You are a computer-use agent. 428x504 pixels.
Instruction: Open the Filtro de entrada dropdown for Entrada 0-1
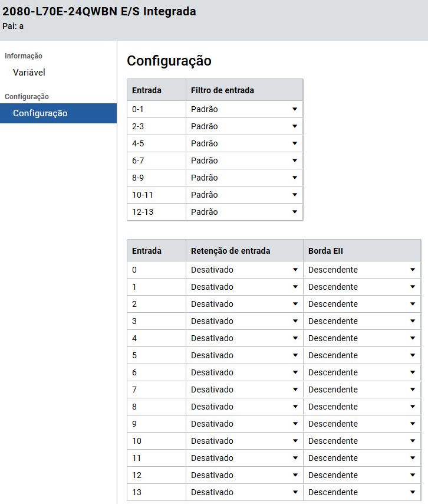[244, 109]
